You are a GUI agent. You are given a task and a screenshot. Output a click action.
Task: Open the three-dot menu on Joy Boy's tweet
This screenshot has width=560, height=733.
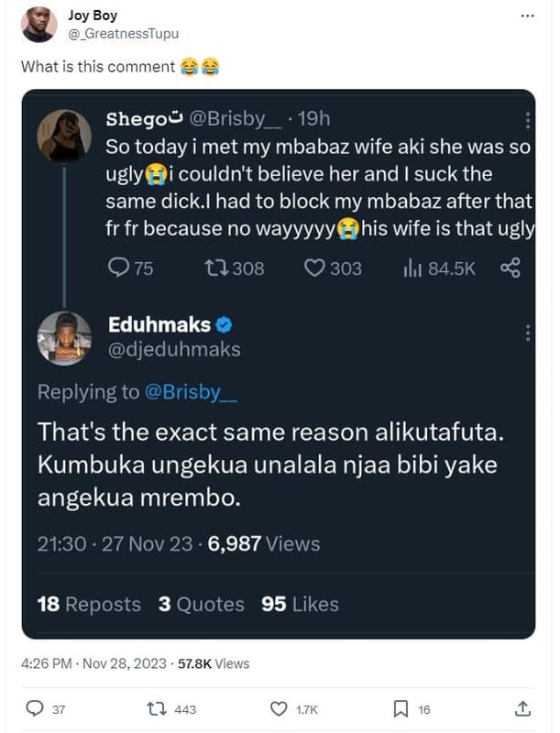(x=526, y=16)
